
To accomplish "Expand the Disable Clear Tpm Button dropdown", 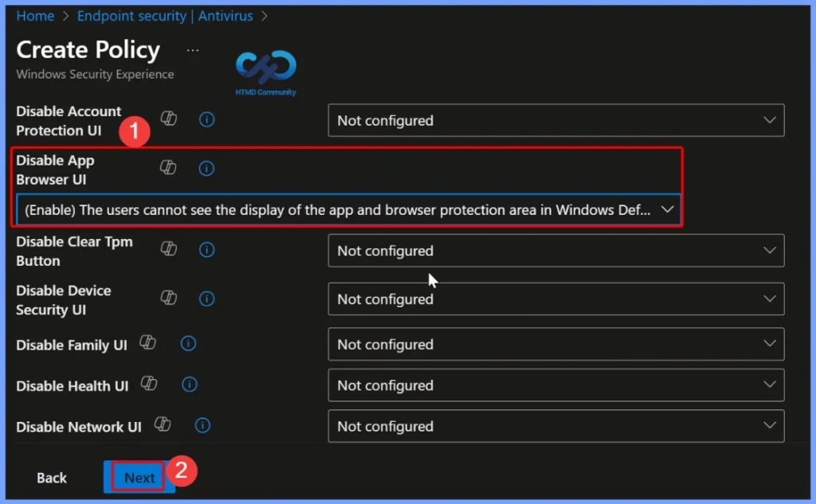I will pyautogui.click(x=771, y=250).
